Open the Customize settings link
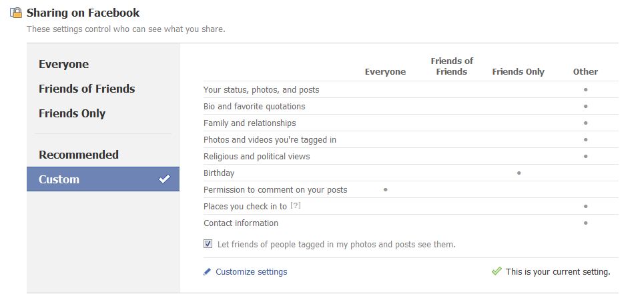Image resolution: width=644 pixels, height=306 pixels. [252, 272]
